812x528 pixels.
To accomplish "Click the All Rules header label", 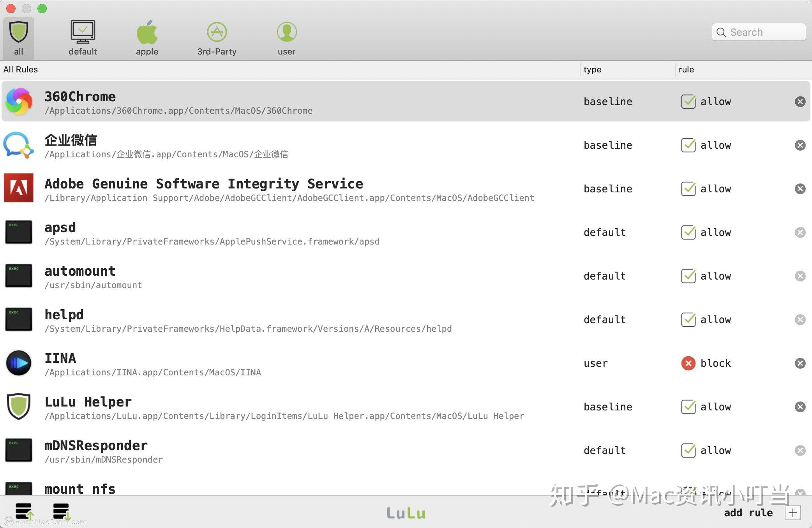I will (21, 69).
